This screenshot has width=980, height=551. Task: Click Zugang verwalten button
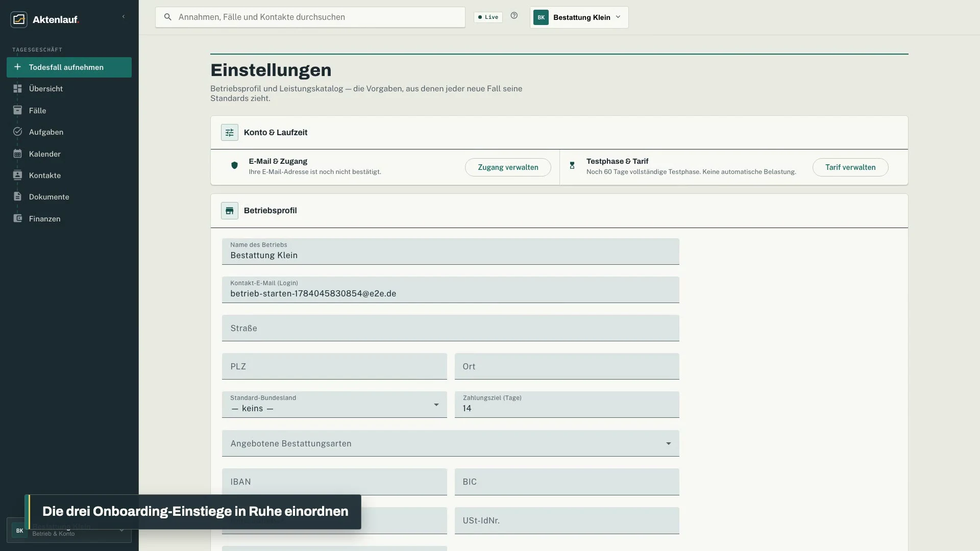(x=508, y=167)
